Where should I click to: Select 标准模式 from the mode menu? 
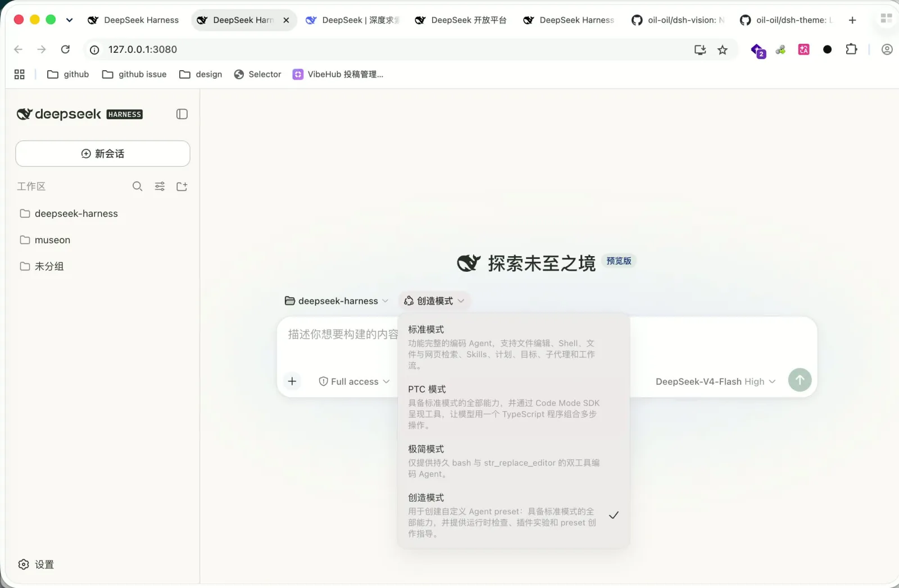(512, 347)
